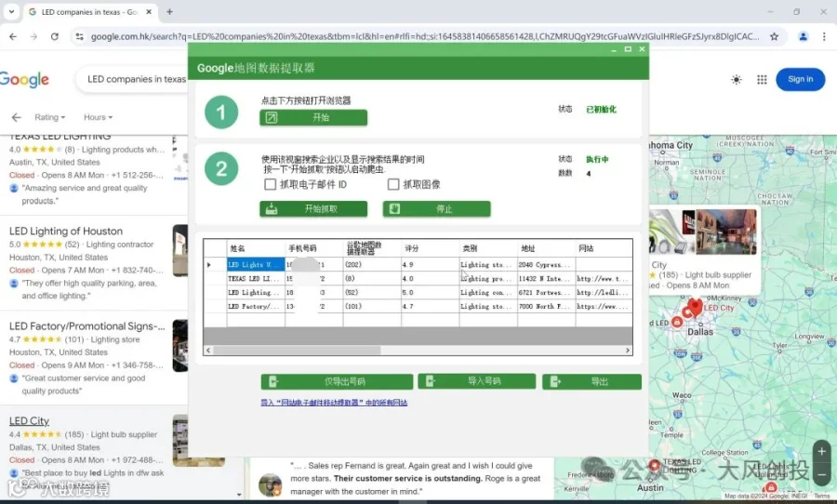Click the 导出 button
The width and height of the screenshot is (837, 504).
click(592, 382)
